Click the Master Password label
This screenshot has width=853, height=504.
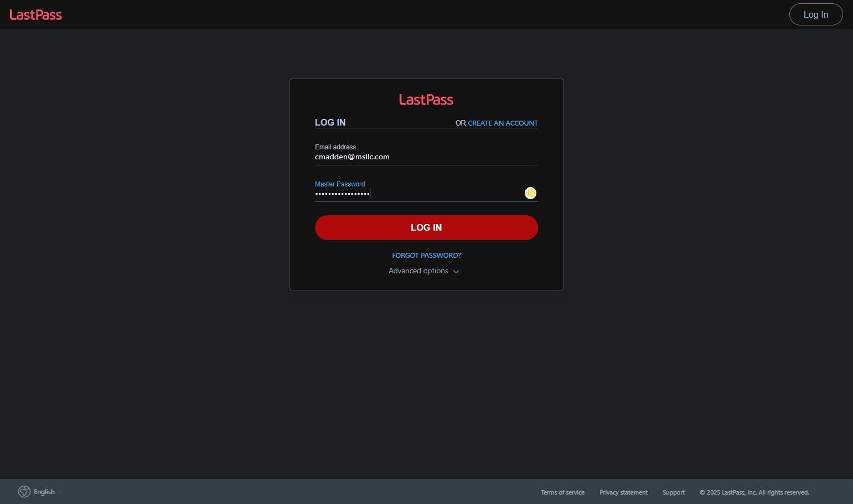coord(340,184)
